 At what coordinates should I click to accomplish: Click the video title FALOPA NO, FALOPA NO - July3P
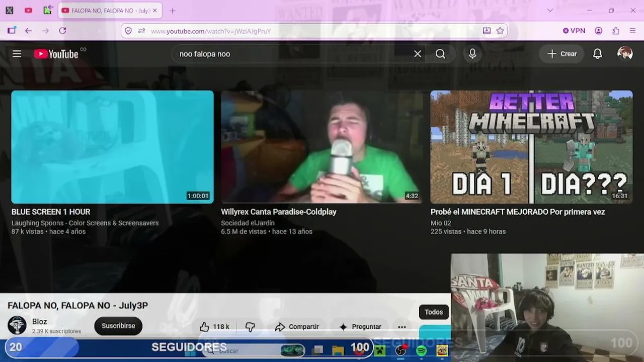[78, 305]
